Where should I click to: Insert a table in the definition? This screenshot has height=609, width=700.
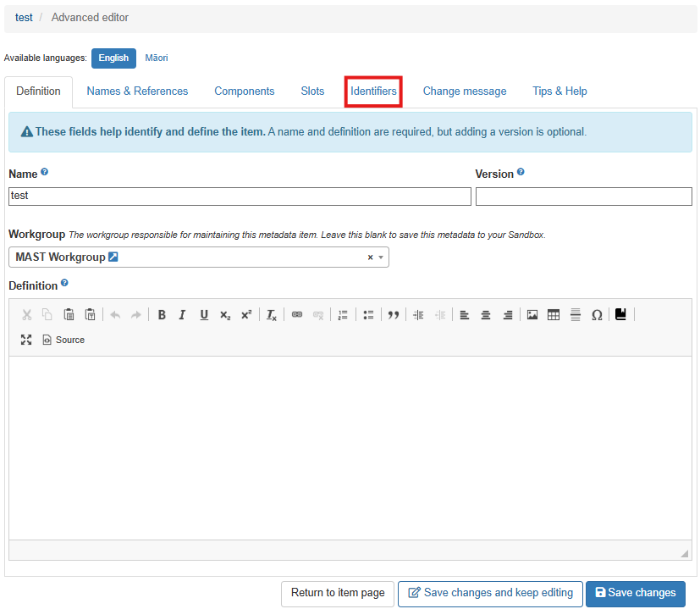tap(554, 315)
